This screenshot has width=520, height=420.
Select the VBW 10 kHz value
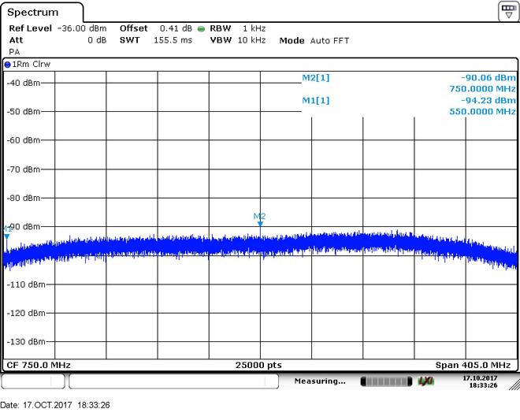pyautogui.click(x=251, y=40)
